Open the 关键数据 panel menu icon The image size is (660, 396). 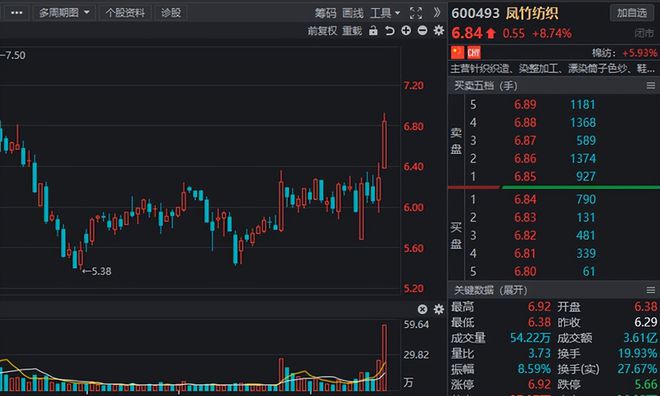click(x=651, y=290)
